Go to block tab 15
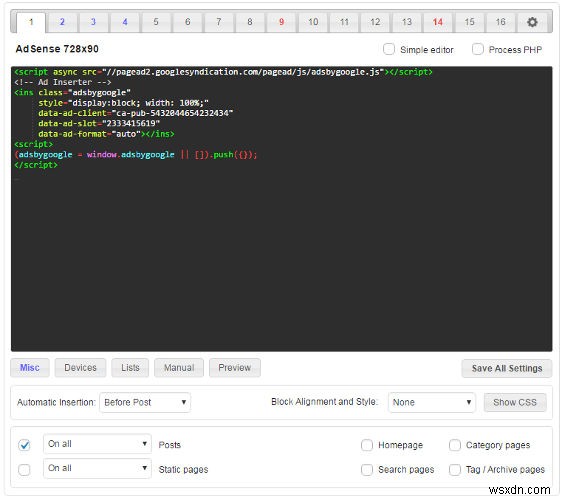This screenshot has height=500, width=562. (469, 22)
